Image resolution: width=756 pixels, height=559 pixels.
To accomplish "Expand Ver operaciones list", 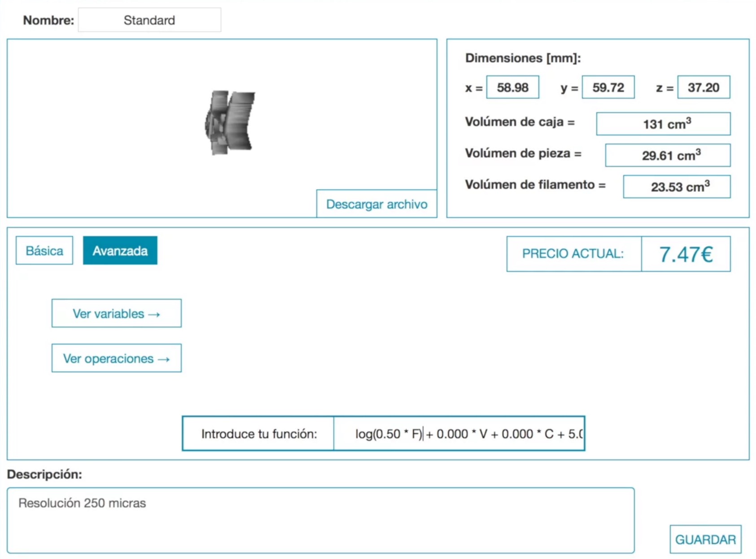I will click(117, 358).
